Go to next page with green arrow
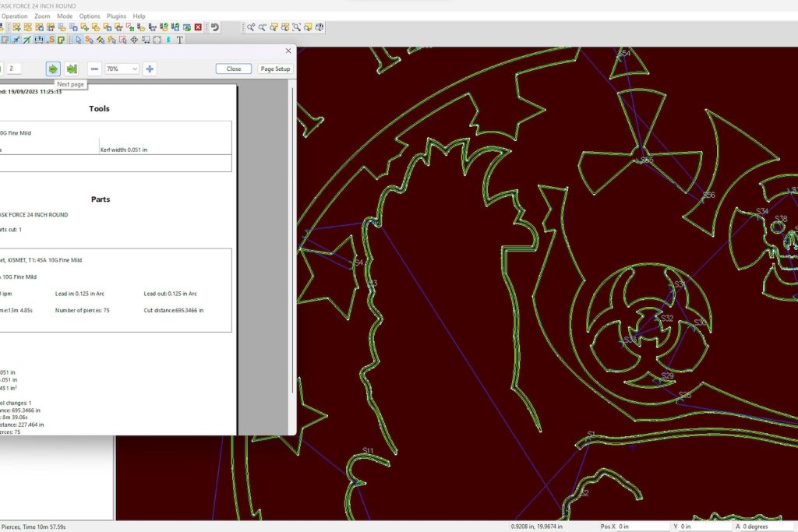Screen dimensions: 798x532 tap(53, 69)
